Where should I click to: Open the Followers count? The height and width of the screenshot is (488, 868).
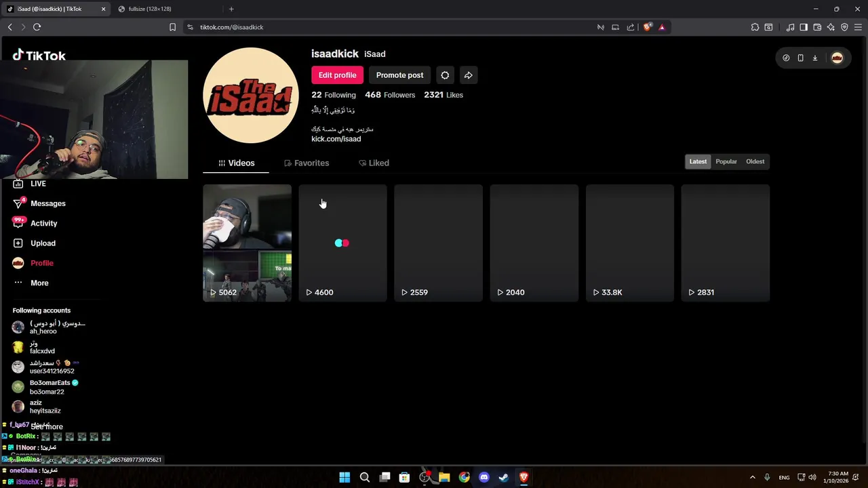tap(390, 95)
